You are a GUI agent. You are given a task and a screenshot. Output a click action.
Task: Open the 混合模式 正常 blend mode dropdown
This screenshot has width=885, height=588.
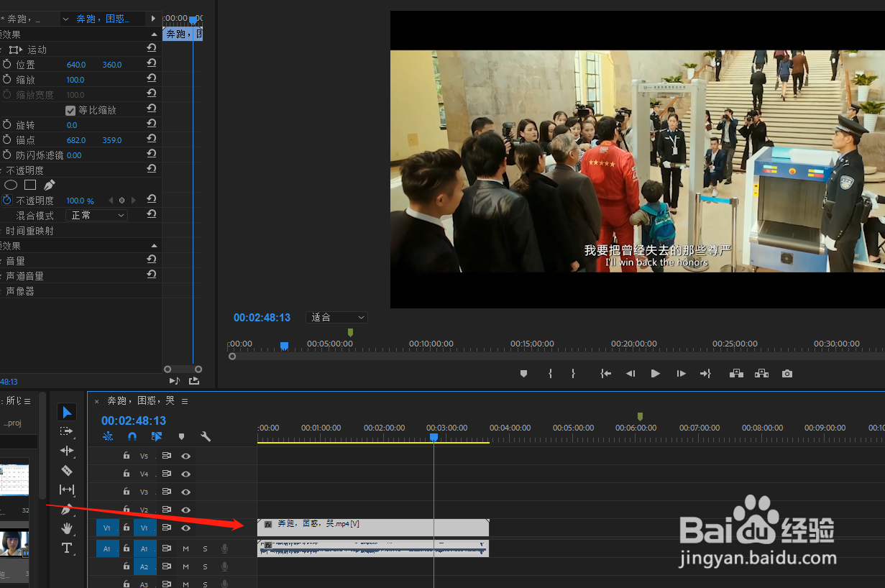97,215
